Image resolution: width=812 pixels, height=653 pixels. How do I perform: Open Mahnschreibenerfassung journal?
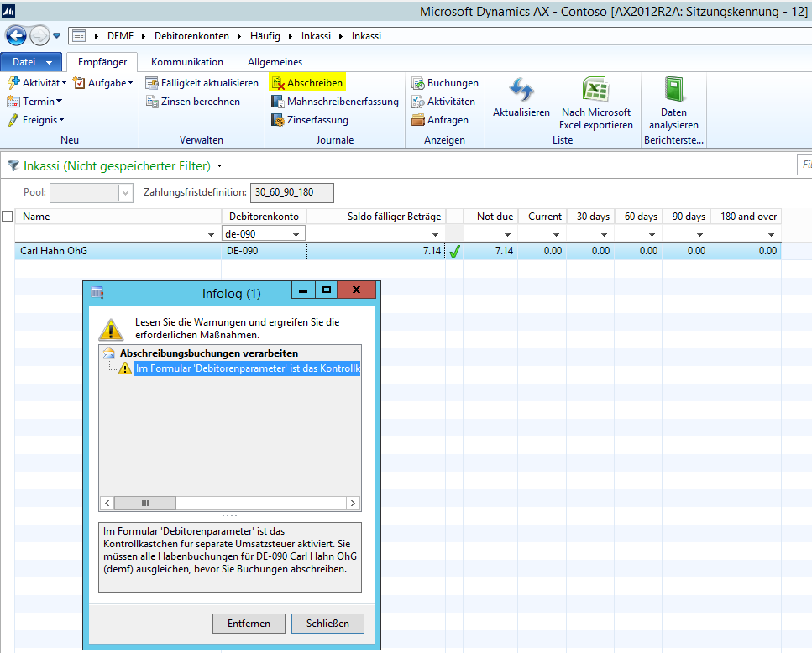[334, 102]
